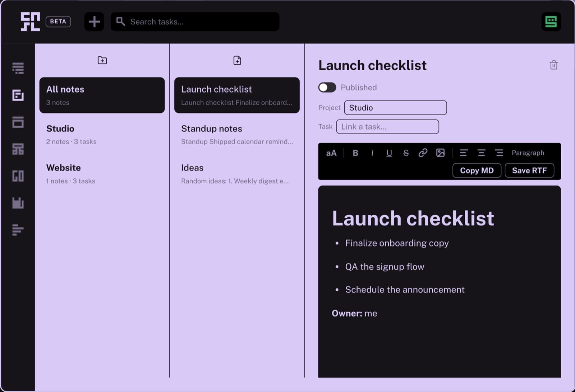Viewport: 575px width, 392px height.
Task: Toggle strikethrough formatting
Action: (x=406, y=153)
